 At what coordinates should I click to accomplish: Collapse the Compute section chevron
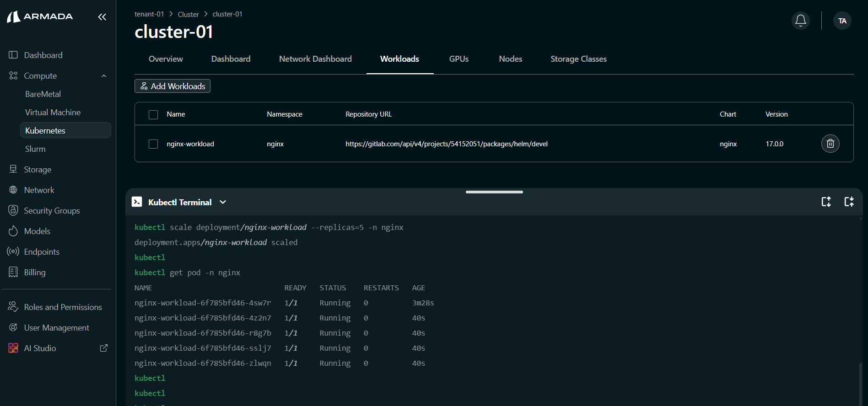point(104,76)
